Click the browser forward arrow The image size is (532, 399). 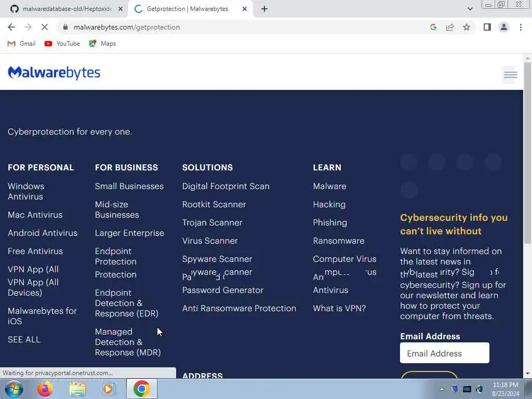pos(28,27)
